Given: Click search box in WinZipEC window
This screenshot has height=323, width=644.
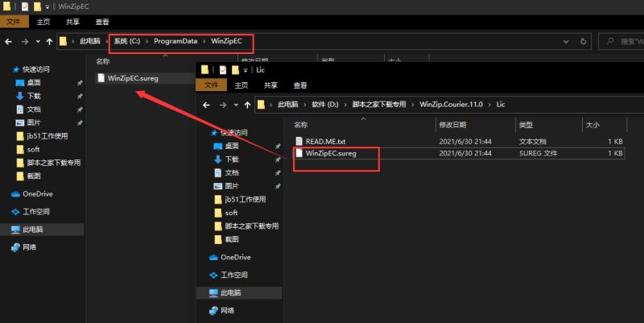Looking at the screenshot, I should tap(621, 42).
